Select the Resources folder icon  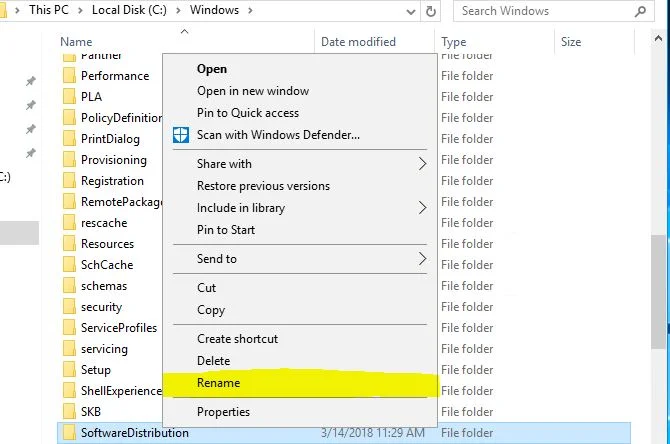[69, 244]
